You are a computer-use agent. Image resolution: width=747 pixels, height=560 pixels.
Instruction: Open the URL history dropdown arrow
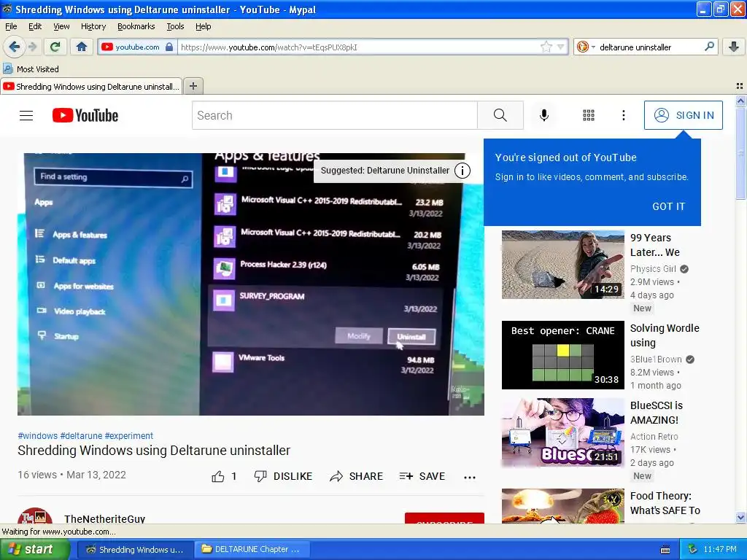click(x=561, y=47)
